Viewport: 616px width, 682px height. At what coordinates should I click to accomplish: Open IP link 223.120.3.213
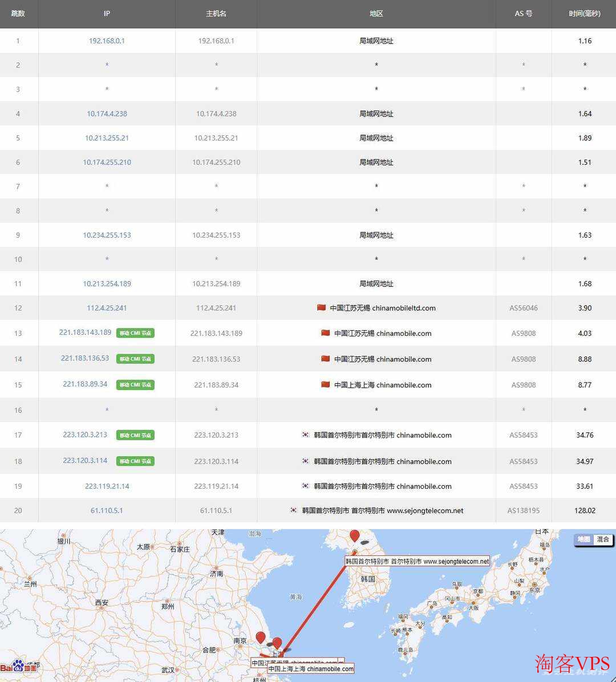[x=85, y=435]
